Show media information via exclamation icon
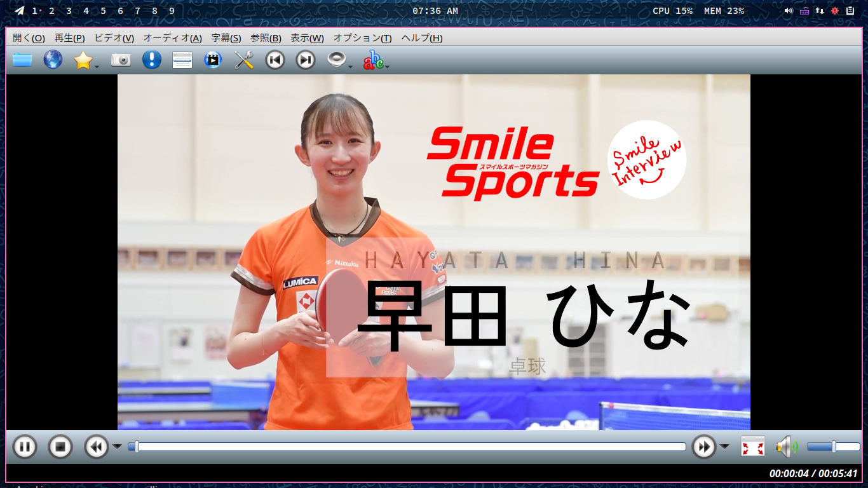This screenshot has width=868, height=488. (x=151, y=60)
